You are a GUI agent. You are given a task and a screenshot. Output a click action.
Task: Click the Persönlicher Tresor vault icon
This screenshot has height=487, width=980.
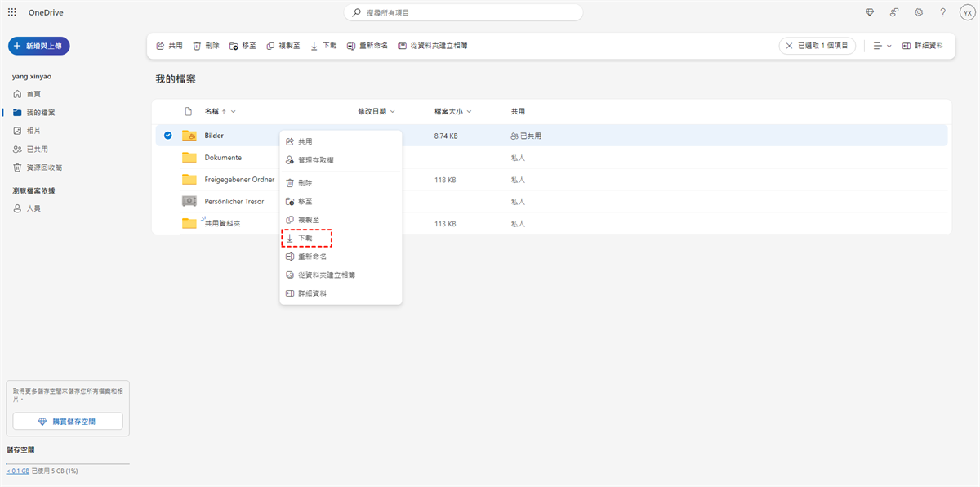tap(189, 201)
